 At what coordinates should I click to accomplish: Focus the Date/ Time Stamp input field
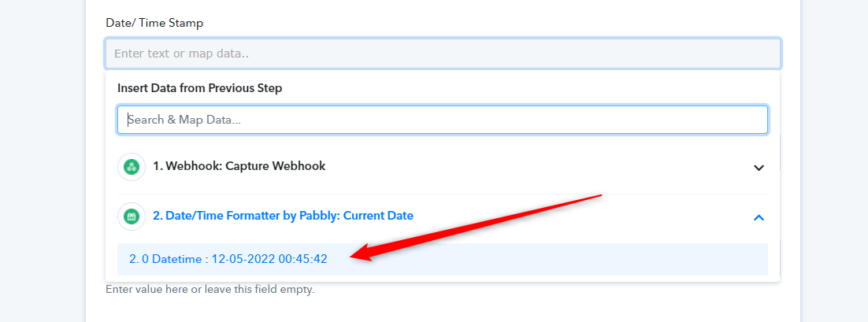(443, 54)
